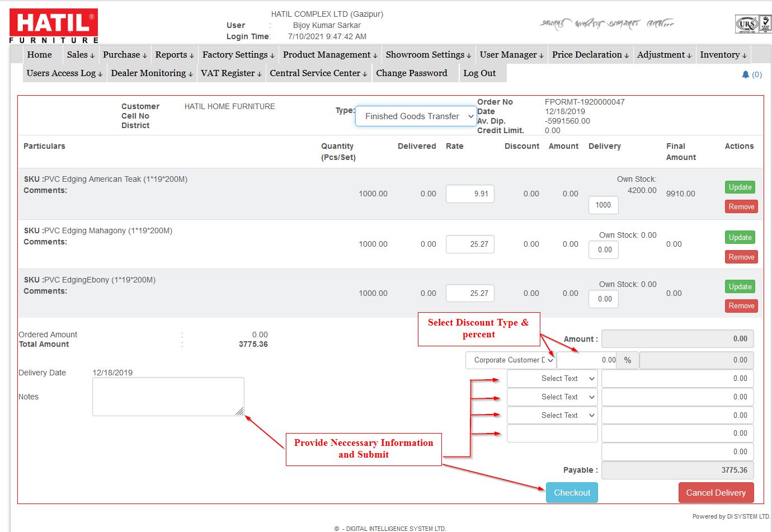Open the Purchase menu
The height and width of the screenshot is (532, 772).
125,55
